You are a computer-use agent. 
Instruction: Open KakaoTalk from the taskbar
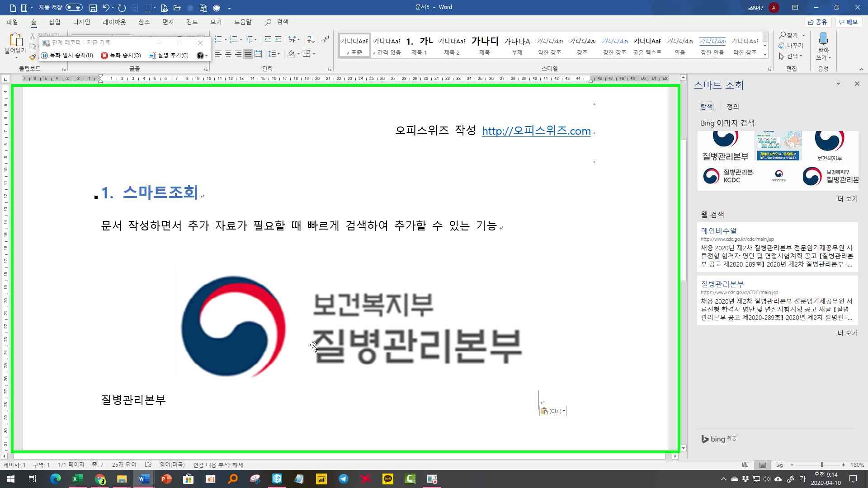click(x=388, y=479)
